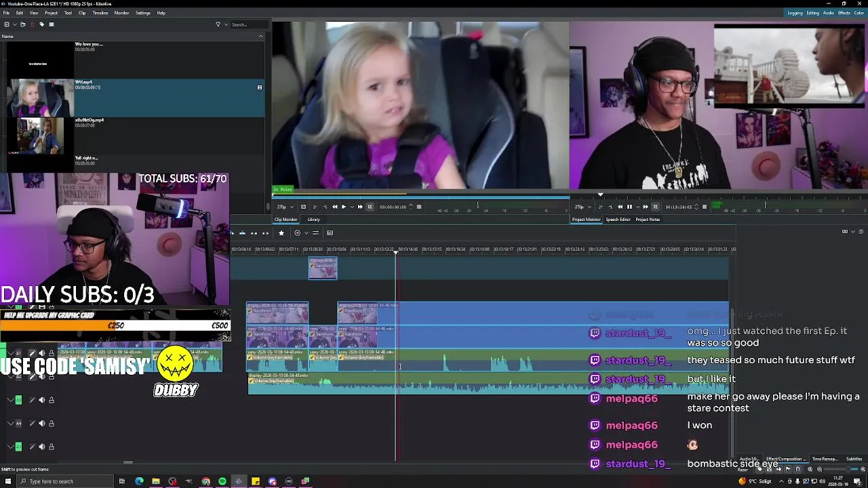Open Clip Monitor 270p resolution dropdown
868x488 pixels.
(x=285, y=207)
